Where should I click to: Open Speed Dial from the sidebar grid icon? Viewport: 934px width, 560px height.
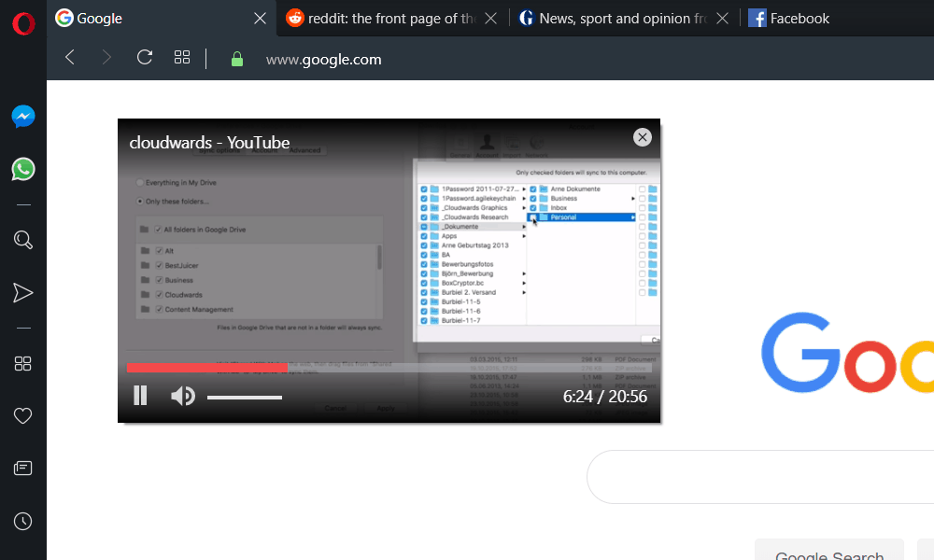[x=22, y=364]
